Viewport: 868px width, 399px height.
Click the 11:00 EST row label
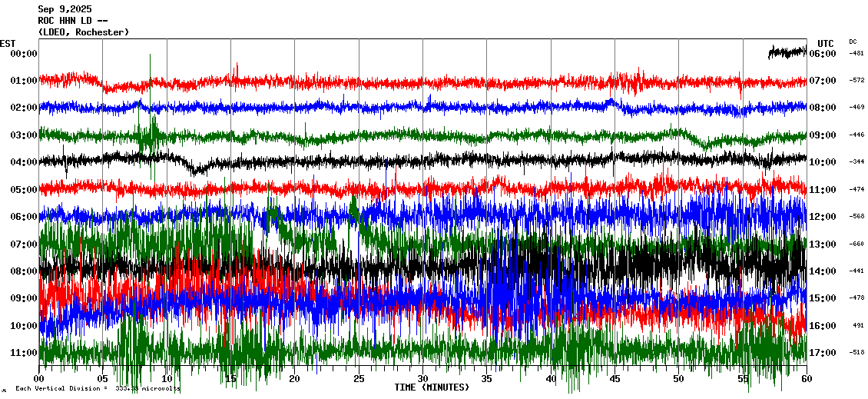point(24,353)
